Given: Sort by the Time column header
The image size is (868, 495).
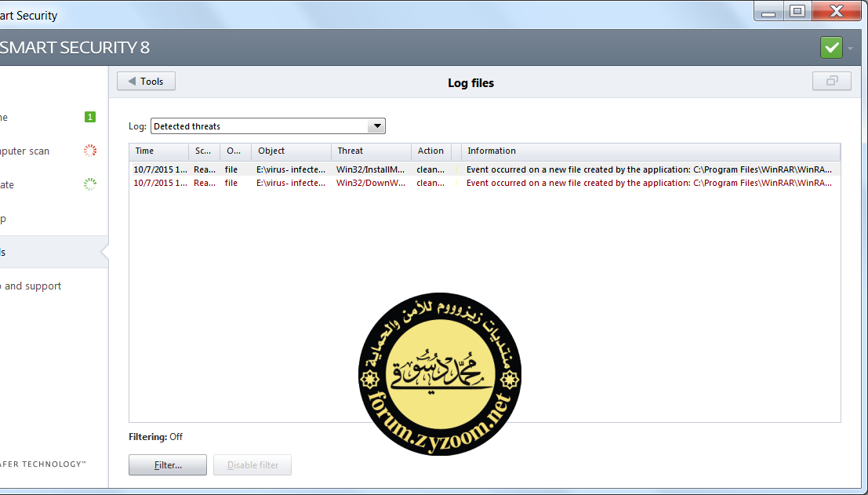Looking at the screenshot, I should coord(159,151).
